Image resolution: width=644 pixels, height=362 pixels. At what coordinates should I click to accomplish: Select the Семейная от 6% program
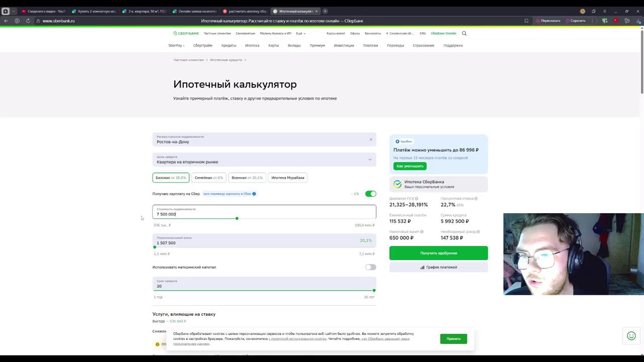click(209, 177)
